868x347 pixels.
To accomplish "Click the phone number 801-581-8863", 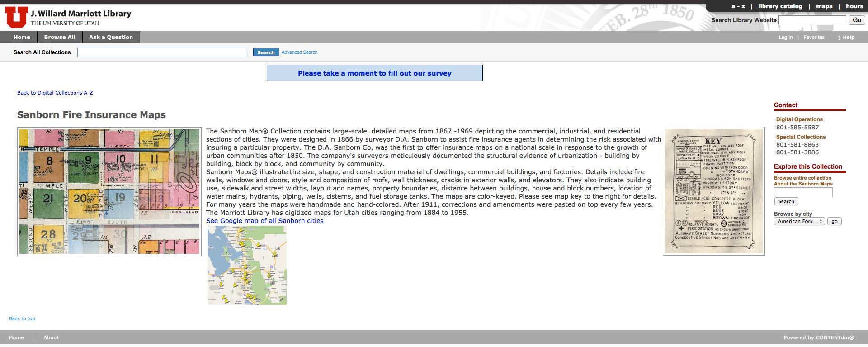I will tap(797, 145).
